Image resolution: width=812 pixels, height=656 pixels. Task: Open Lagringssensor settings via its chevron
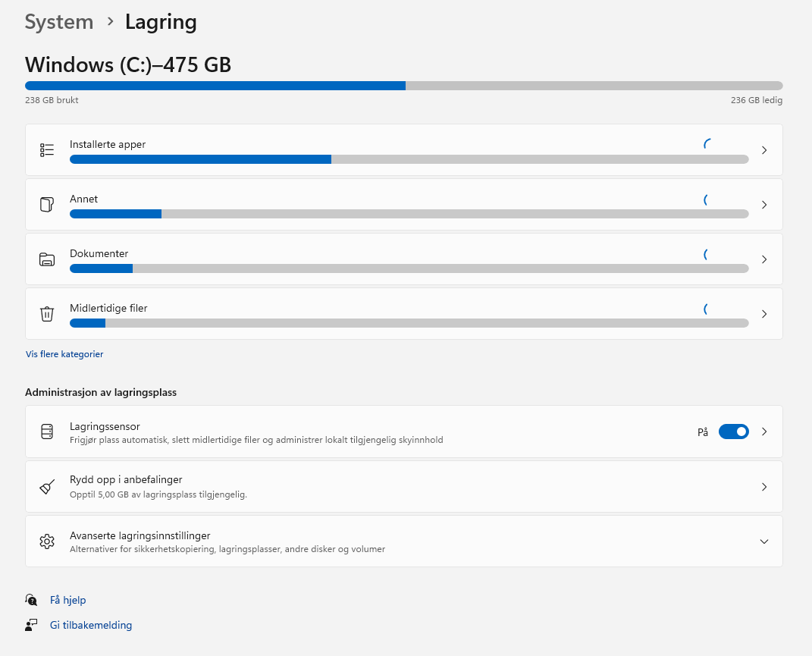(764, 432)
